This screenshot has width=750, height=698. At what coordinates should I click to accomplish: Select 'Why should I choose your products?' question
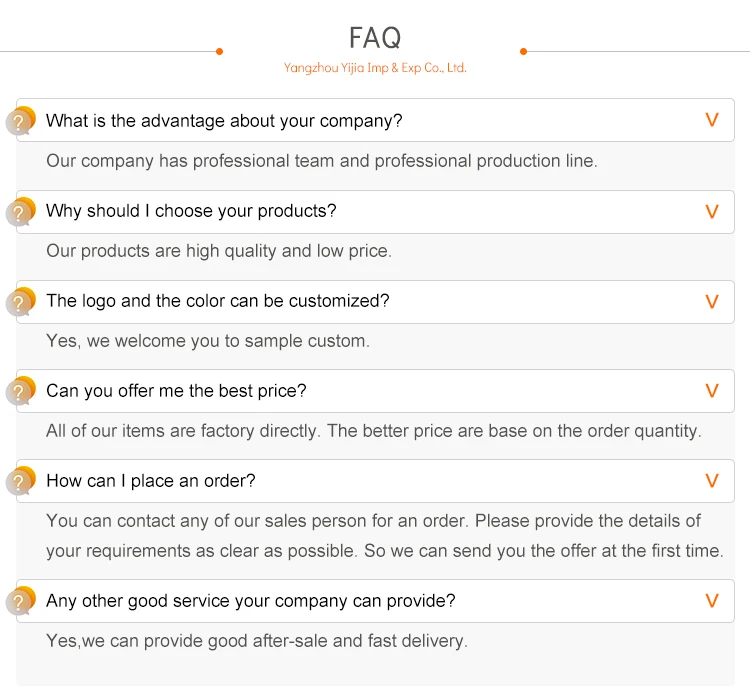point(191,211)
